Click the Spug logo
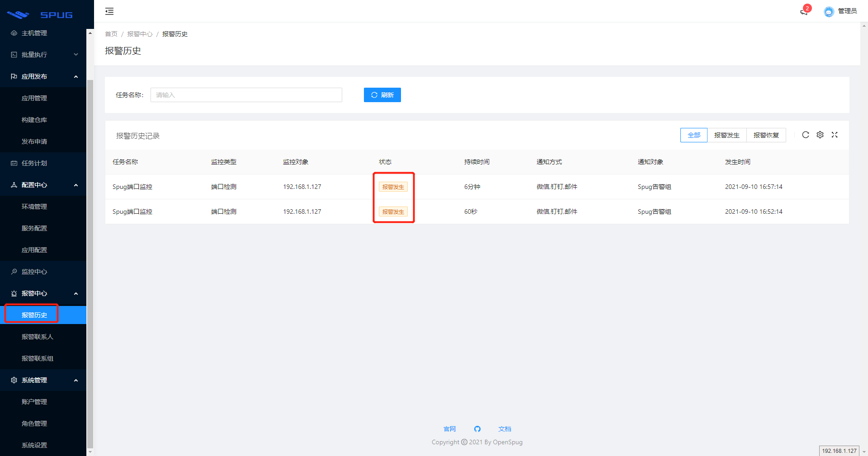The width and height of the screenshot is (868, 456). coord(40,15)
